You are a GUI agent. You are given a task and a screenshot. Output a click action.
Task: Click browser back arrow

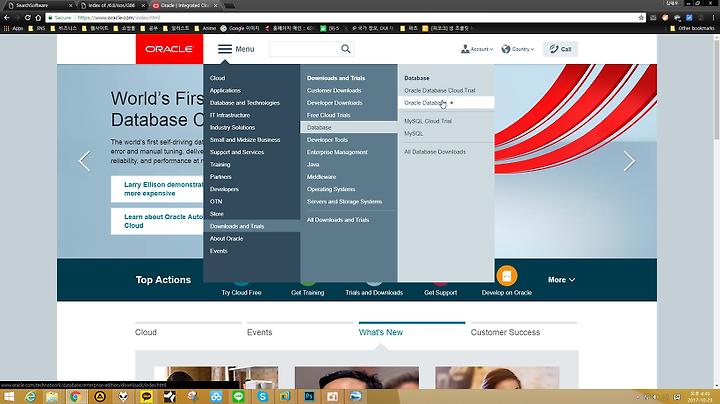[x=6, y=17]
